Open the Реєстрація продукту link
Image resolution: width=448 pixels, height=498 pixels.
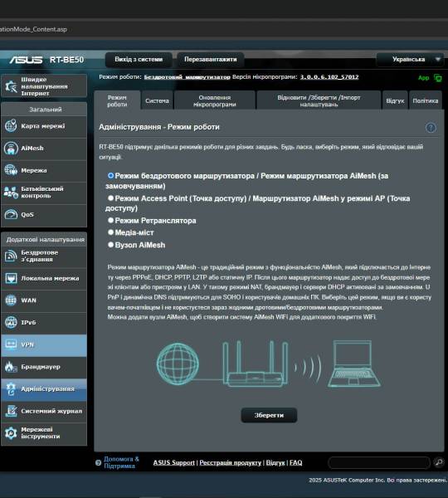[230, 463]
